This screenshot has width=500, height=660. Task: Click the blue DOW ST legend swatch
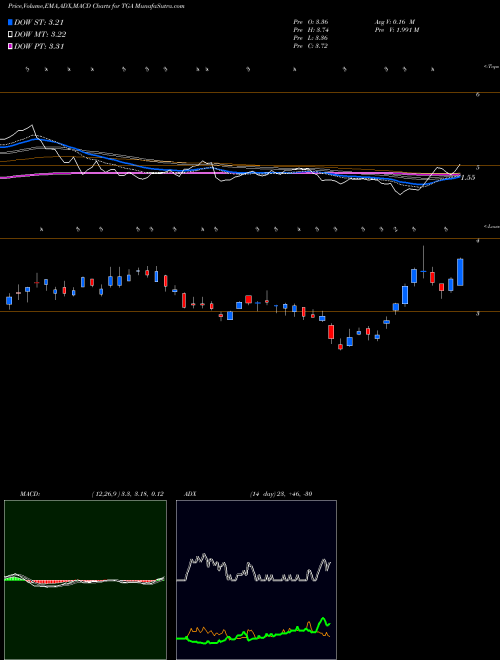[x=11, y=22]
